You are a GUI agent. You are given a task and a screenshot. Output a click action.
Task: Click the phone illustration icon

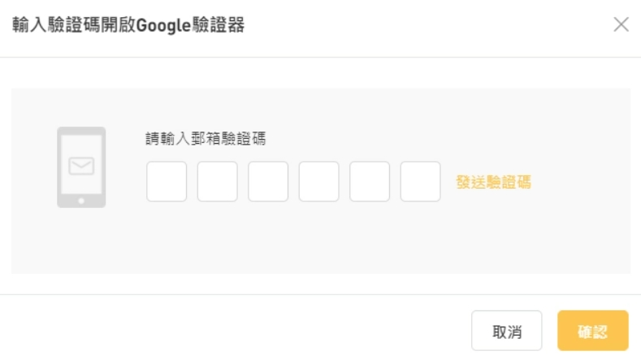[81, 167]
